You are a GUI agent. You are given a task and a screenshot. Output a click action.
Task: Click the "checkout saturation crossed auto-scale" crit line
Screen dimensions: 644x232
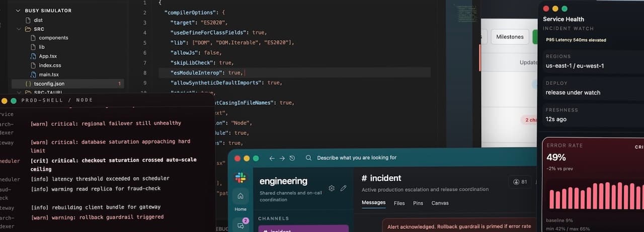(114, 164)
